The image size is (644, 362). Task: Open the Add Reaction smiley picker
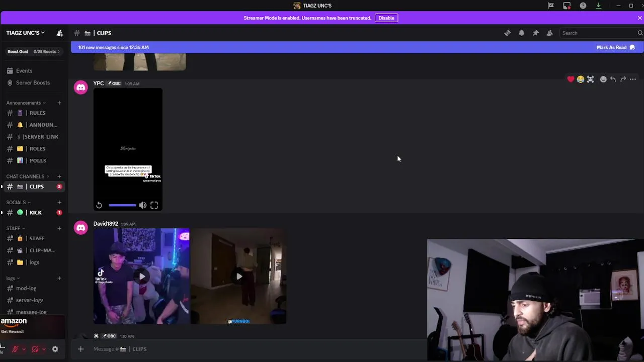pos(603,79)
